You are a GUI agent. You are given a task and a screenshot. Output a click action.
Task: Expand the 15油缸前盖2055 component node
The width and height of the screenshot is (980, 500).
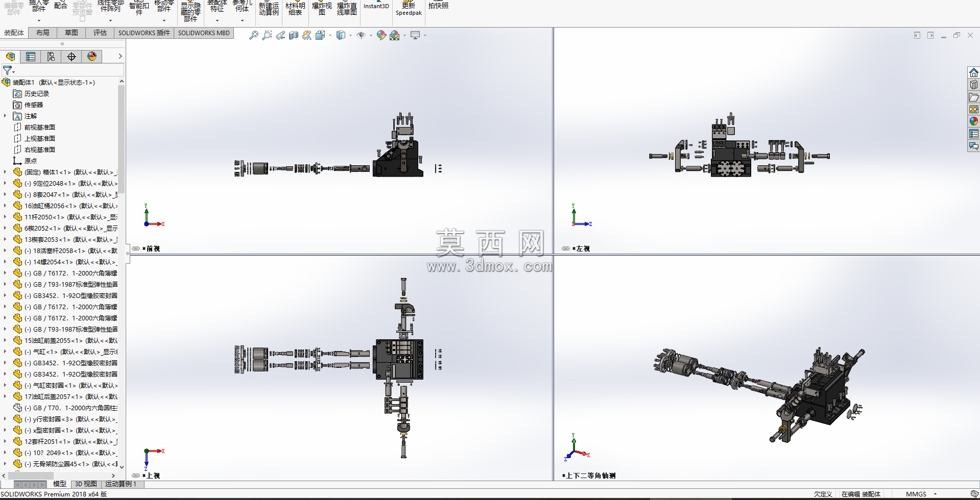coord(5,340)
